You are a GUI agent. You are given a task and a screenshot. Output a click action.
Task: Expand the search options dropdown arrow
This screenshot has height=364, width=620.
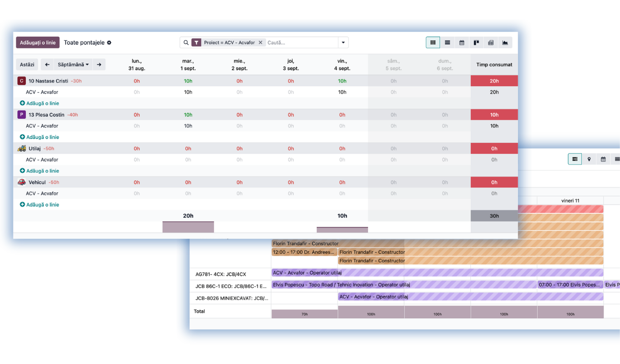click(x=343, y=43)
